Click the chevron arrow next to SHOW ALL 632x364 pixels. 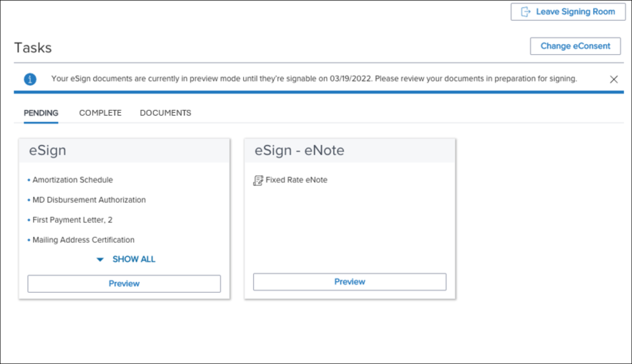100,259
